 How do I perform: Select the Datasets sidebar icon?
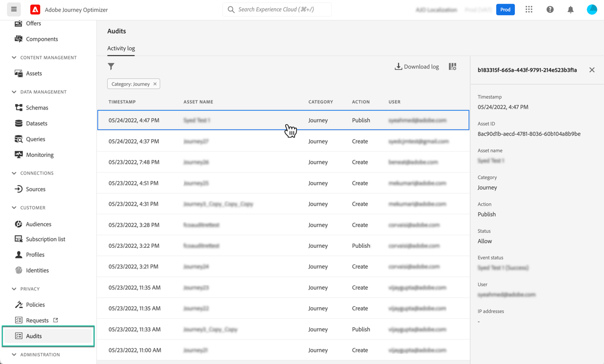[x=18, y=123]
